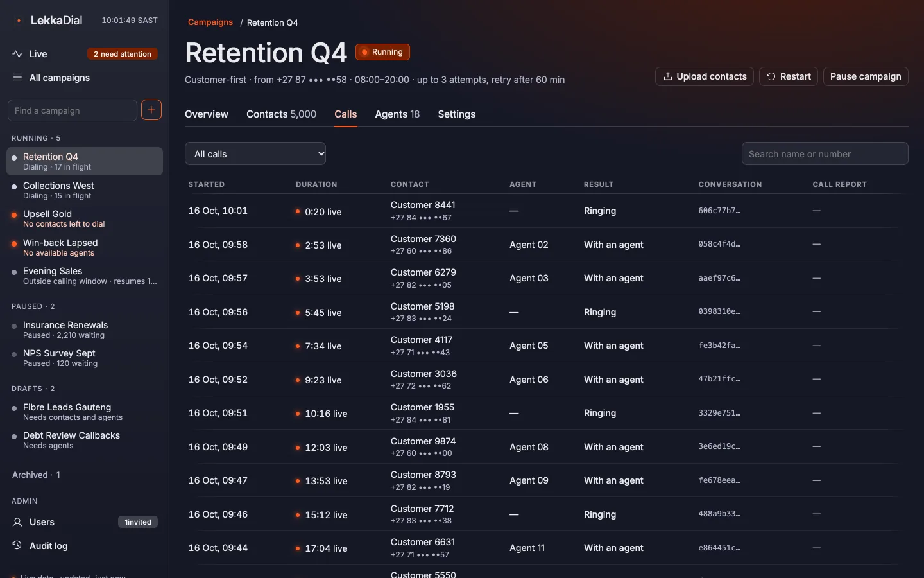This screenshot has height=578, width=924.
Task: Open All campaigns list icon
Action: (x=17, y=78)
